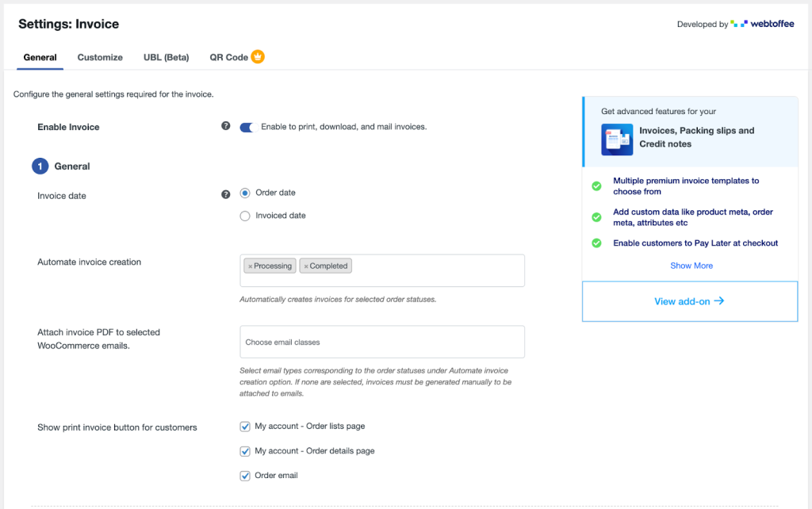This screenshot has height=509, width=812.
Task: Click the checkmark beside Pay Later feature
Action: point(596,243)
